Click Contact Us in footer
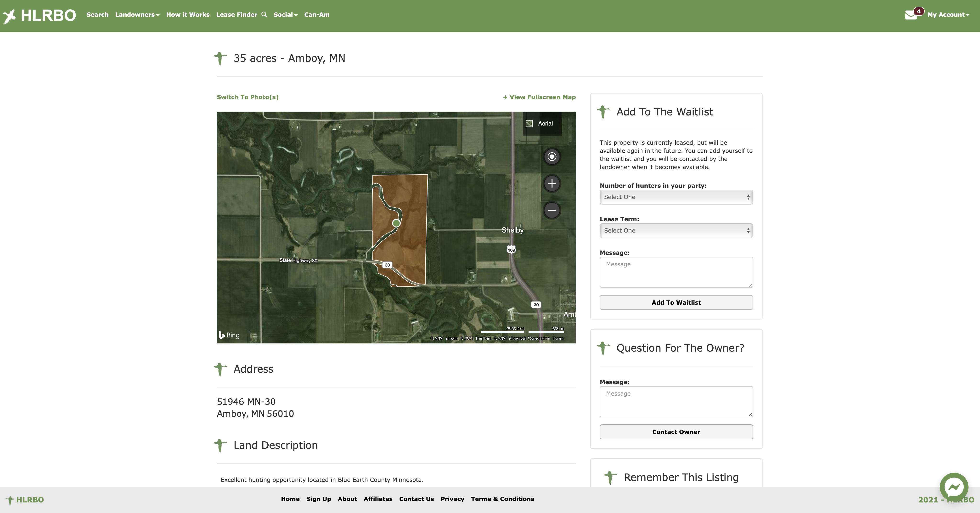This screenshot has height=513, width=980. (x=417, y=499)
